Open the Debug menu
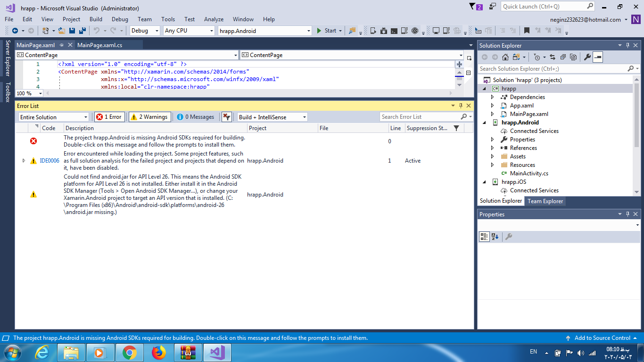 pos(120,19)
